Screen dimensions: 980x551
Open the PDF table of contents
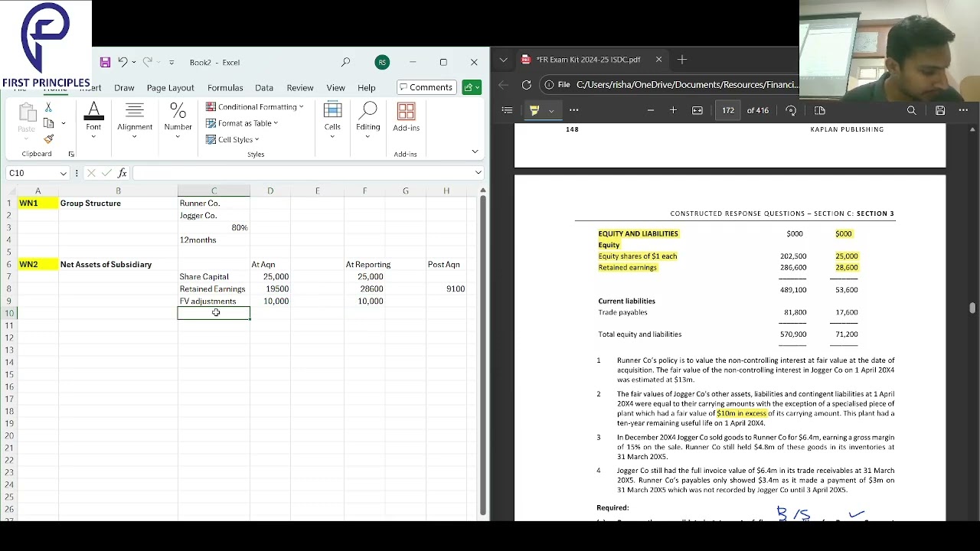(x=507, y=110)
